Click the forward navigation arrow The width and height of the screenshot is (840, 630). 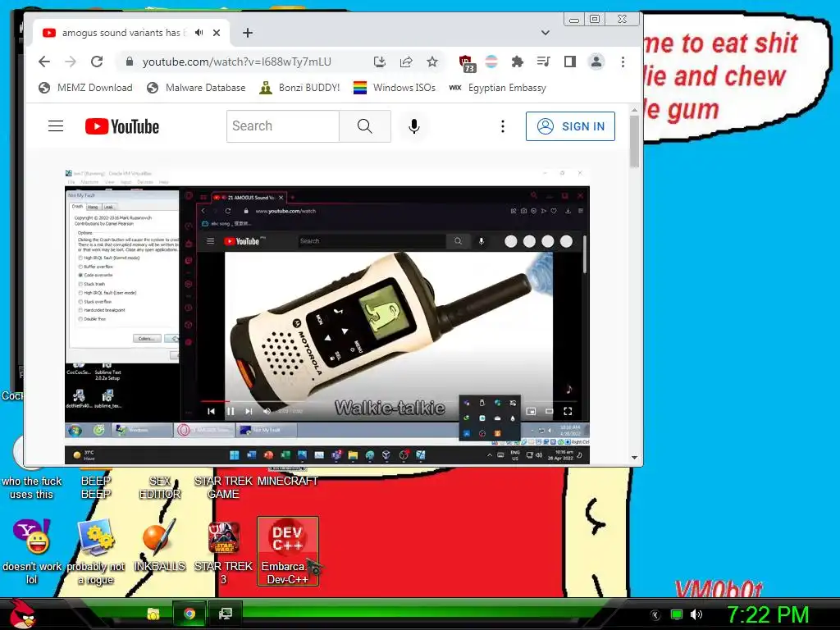[71, 62]
